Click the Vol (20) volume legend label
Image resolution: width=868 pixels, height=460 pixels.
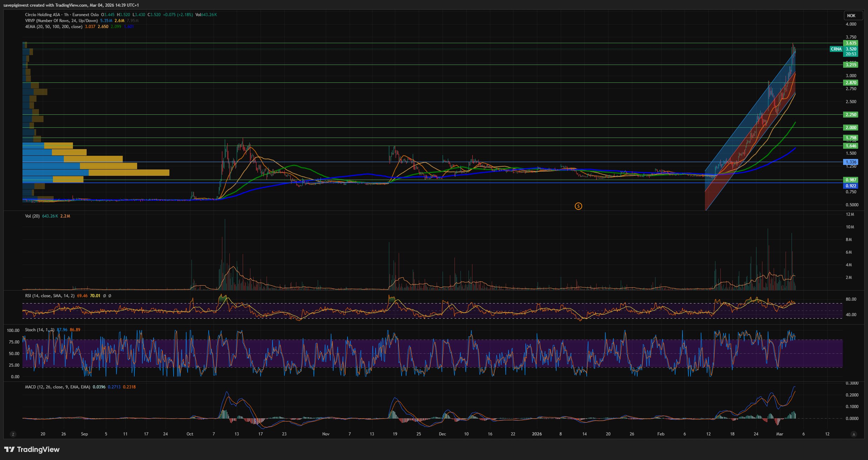32,216
